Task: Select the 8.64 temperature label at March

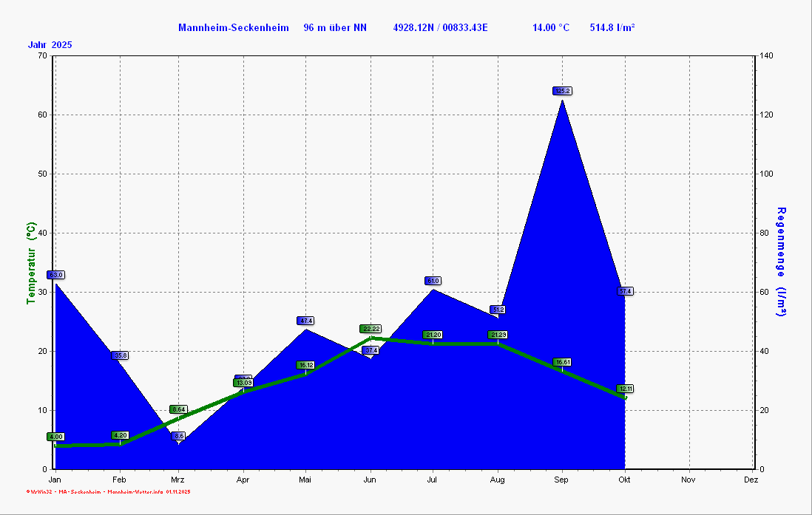Action: click(178, 409)
